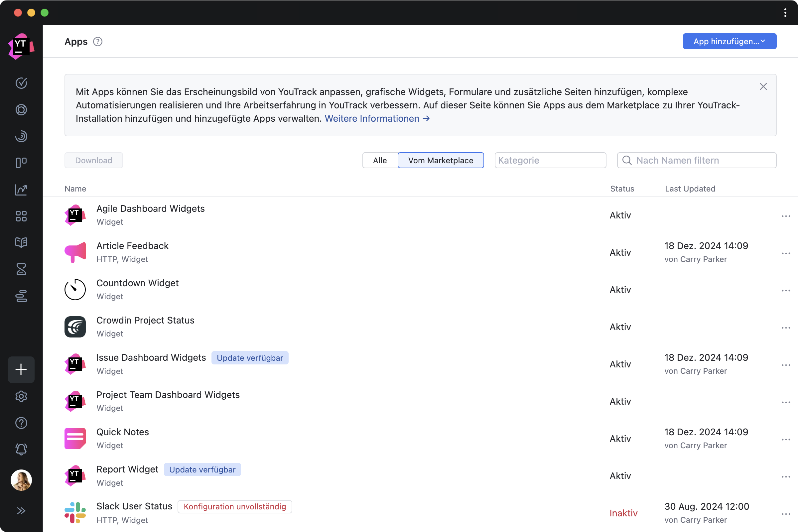The image size is (798, 532).
Task: Select the 'Vom Marketplace' filter tab
Action: pyautogui.click(x=441, y=160)
